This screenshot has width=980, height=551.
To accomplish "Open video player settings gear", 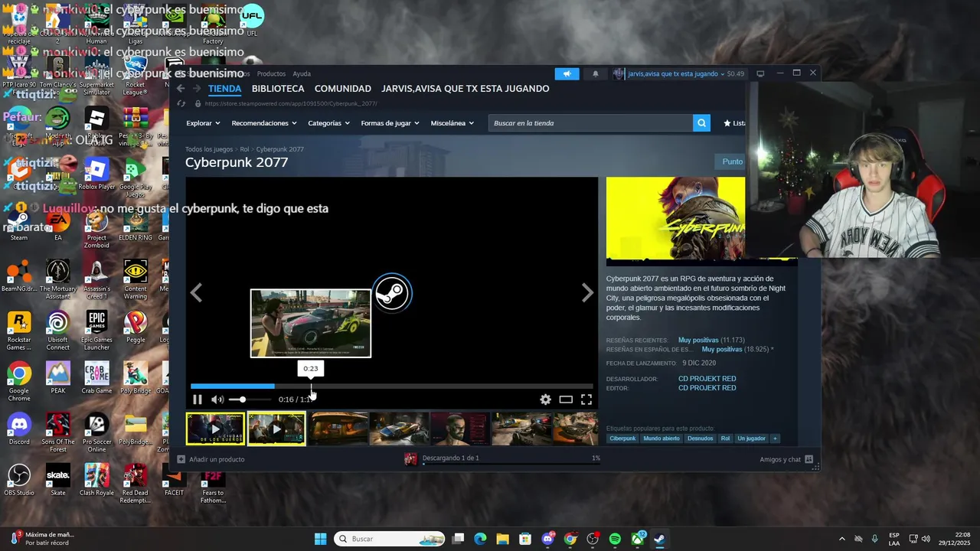I will pos(545,399).
